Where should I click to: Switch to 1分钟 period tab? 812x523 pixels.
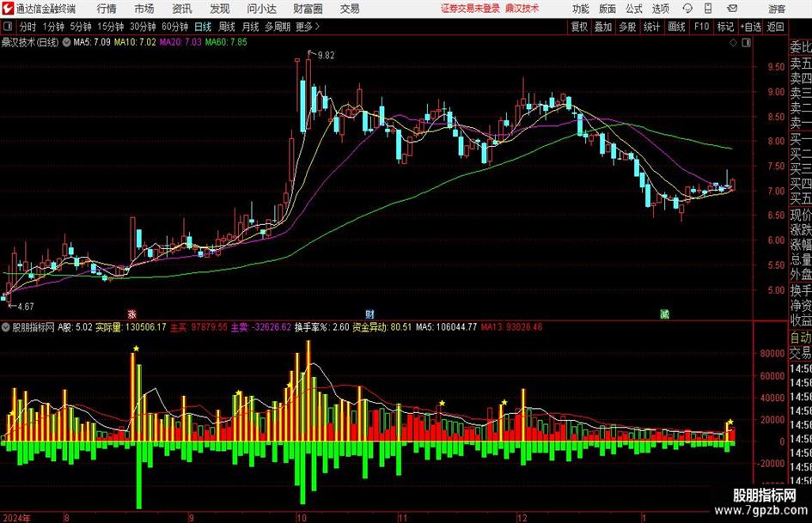point(53,27)
